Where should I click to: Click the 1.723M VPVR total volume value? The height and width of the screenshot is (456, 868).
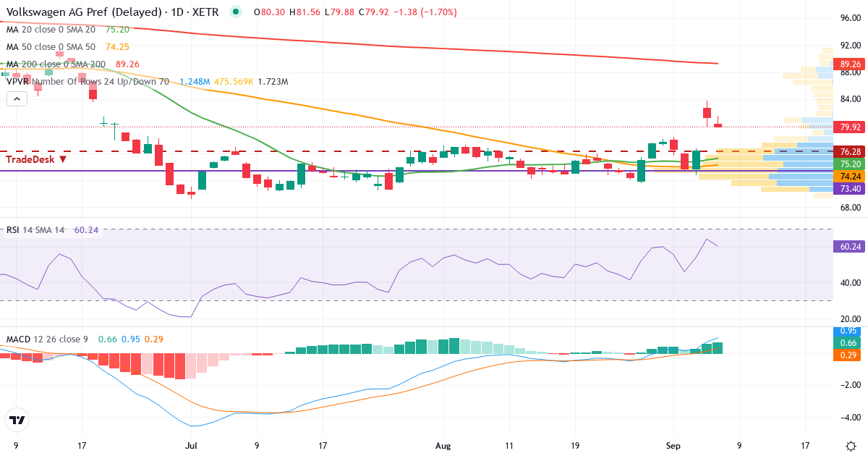coord(273,82)
